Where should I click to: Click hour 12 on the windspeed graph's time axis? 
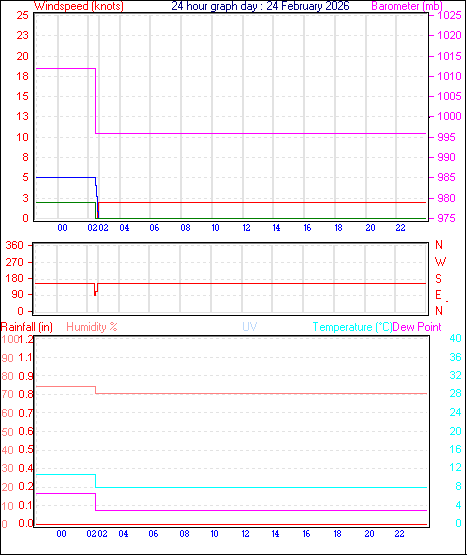point(246,228)
